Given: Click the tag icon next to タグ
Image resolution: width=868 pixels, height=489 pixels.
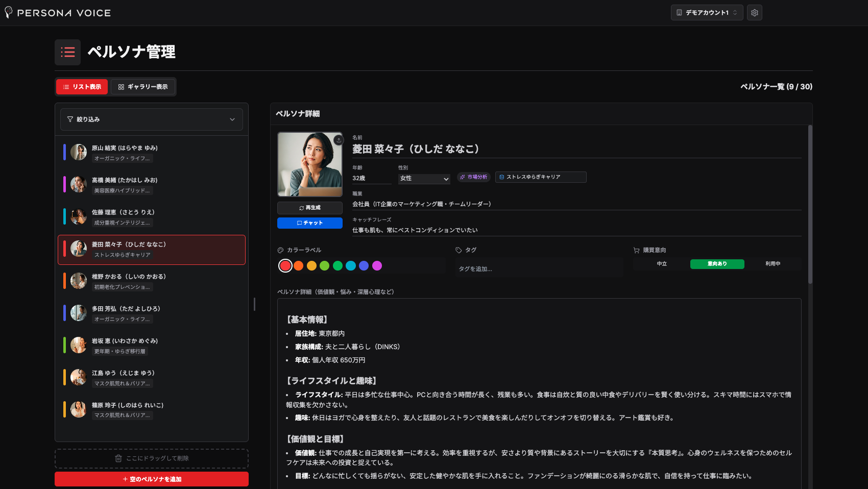Looking at the screenshot, I should click(457, 250).
